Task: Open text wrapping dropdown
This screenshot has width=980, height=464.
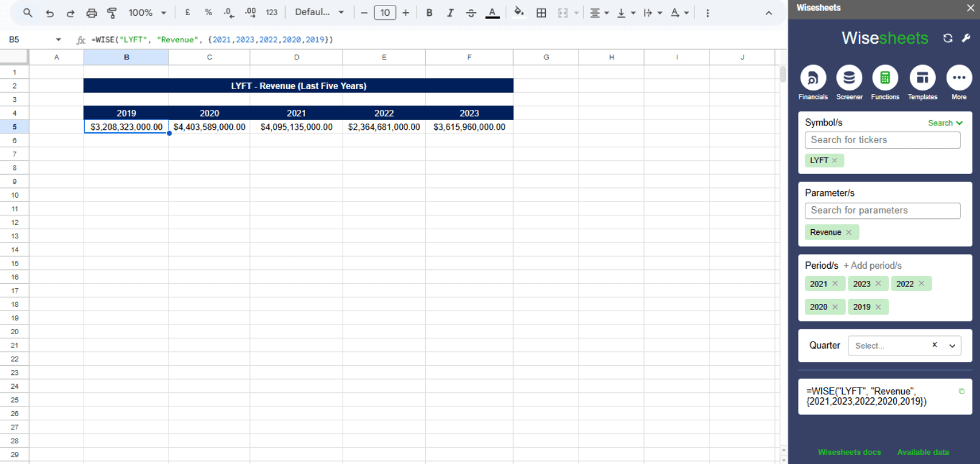Action: tap(653, 13)
